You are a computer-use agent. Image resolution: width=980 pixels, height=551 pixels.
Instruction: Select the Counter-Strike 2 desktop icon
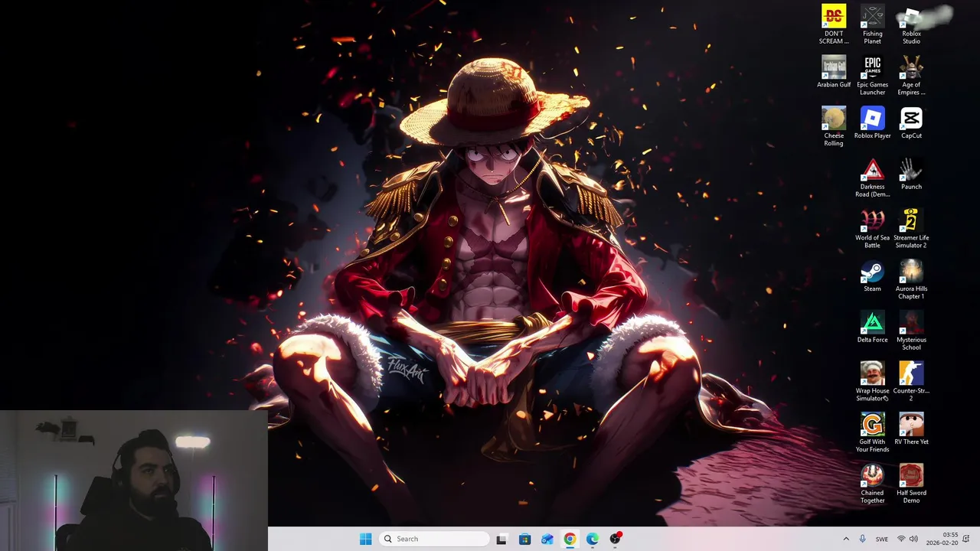(x=911, y=382)
